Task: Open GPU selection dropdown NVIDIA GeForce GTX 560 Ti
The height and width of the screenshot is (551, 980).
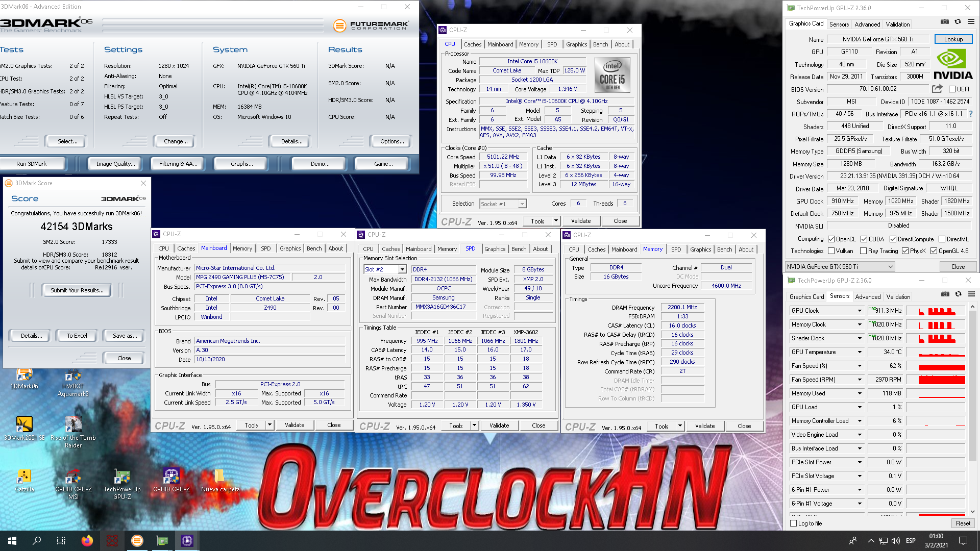Action: click(x=840, y=267)
